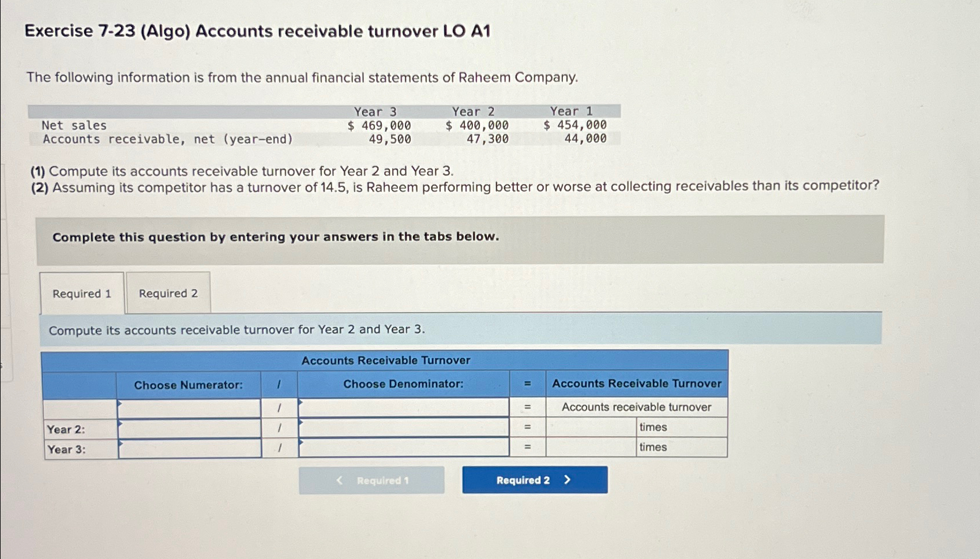Click the 'Accounts receivable turnover' label cell
Screen dimensions: 980x559
(x=636, y=407)
